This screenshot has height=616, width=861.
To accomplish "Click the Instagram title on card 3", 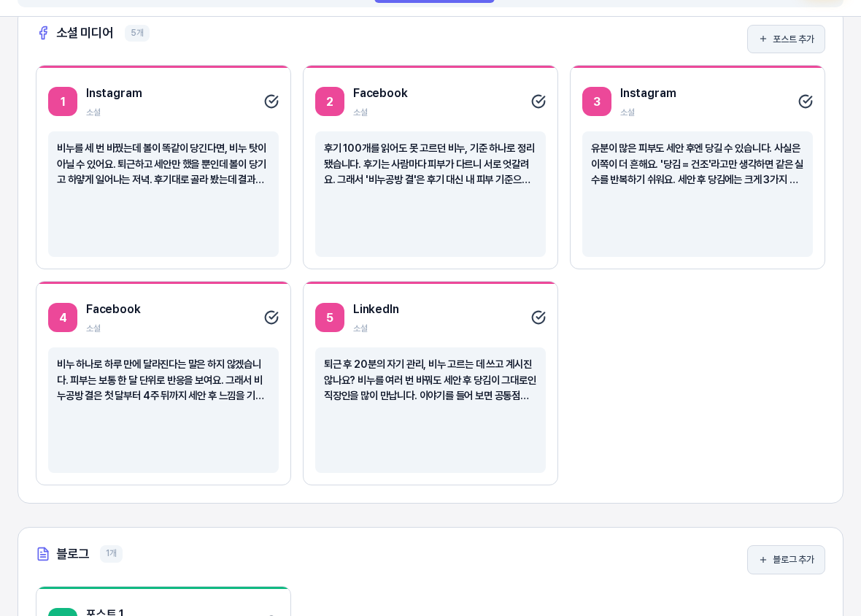I will 648,93.
